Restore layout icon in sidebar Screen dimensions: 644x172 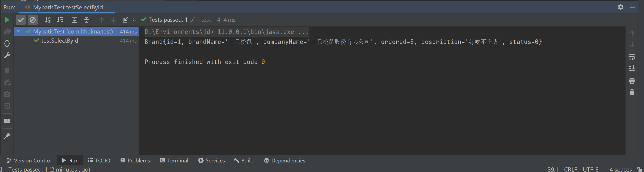tap(7, 121)
